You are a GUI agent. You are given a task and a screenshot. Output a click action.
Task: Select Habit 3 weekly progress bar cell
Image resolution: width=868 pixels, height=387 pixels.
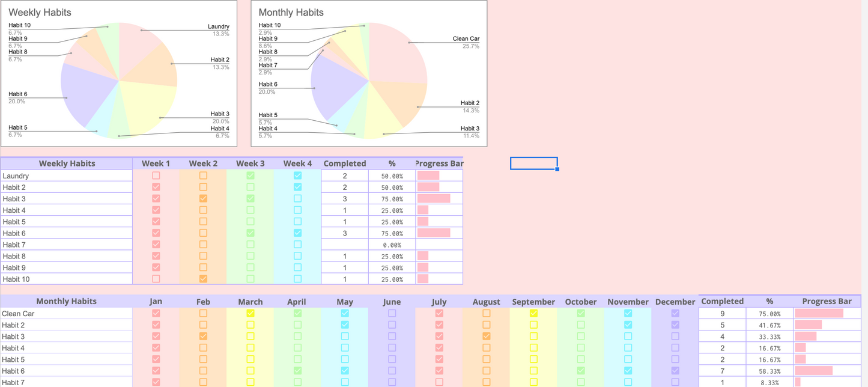439,198
